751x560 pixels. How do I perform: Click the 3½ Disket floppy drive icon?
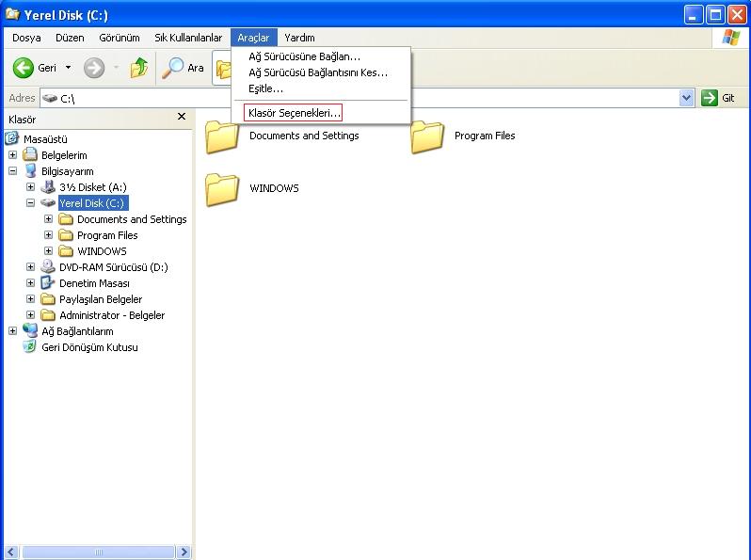coord(48,187)
